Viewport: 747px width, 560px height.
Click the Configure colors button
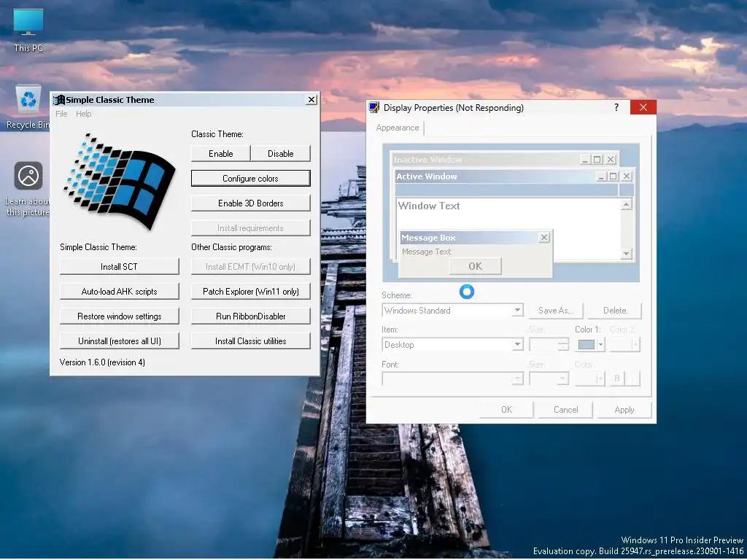click(x=251, y=179)
